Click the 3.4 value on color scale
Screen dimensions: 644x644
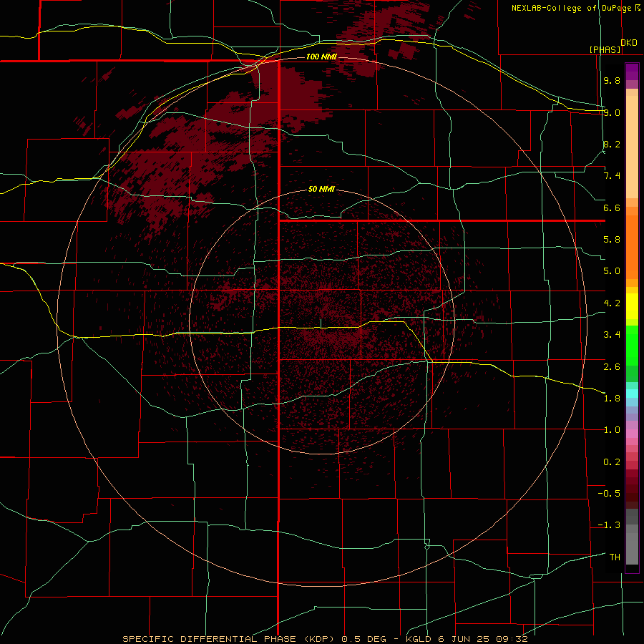coord(612,335)
